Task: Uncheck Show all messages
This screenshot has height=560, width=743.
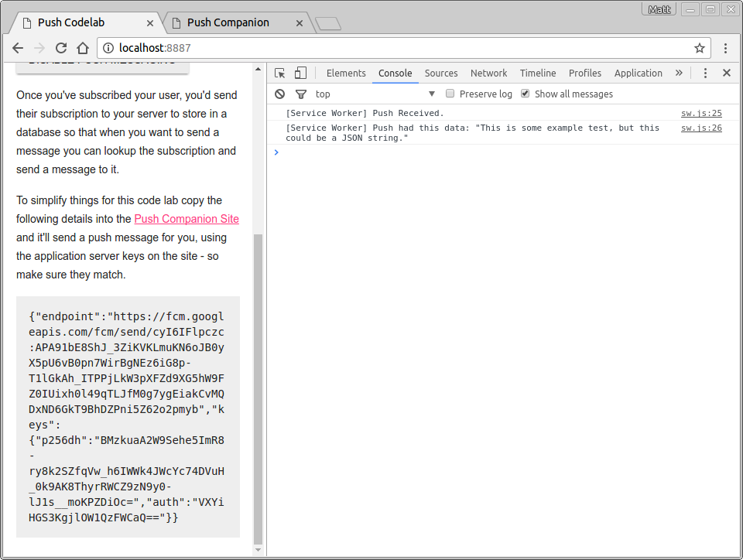Action: 526,94
